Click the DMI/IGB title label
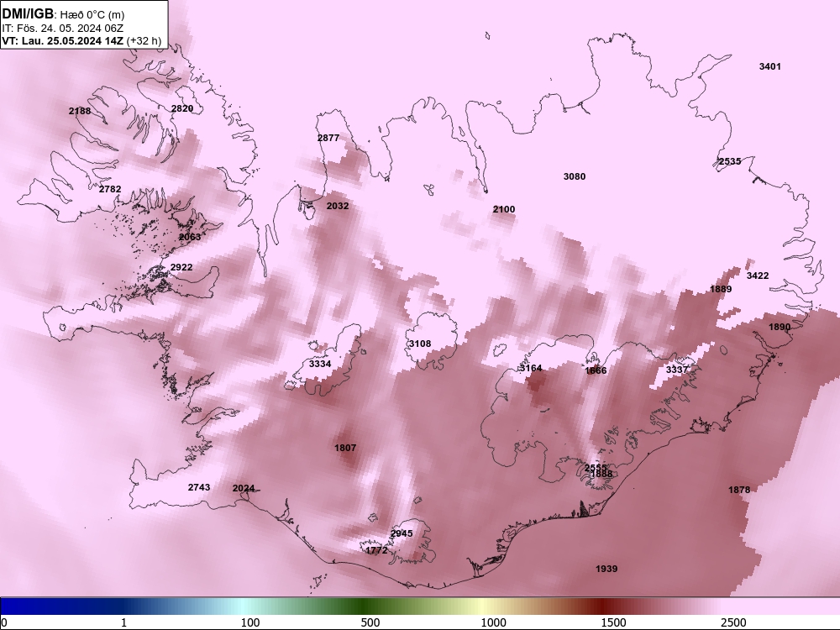 (x=28, y=14)
